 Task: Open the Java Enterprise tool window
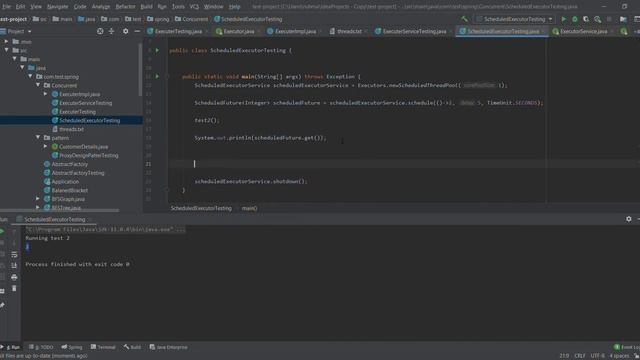(x=169, y=347)
